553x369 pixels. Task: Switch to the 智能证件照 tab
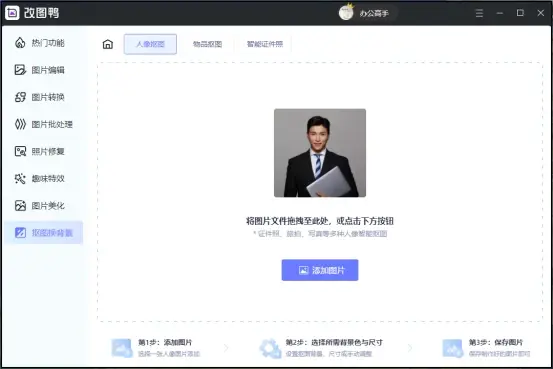(265, 44)
